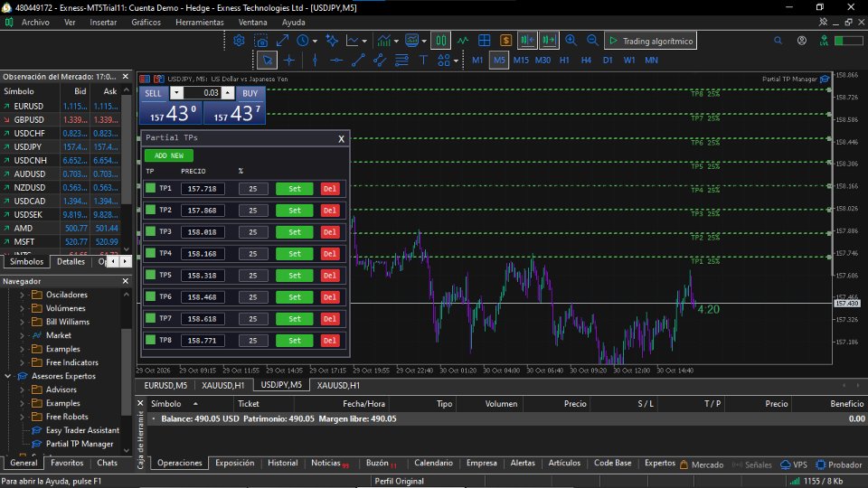The image size is (868, 488).
Task: Click Set button for TP3
Action: 295,232
